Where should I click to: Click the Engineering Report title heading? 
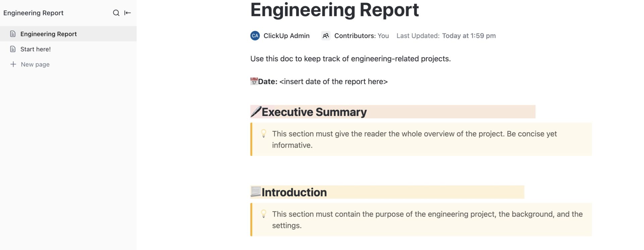coord(334,10)
